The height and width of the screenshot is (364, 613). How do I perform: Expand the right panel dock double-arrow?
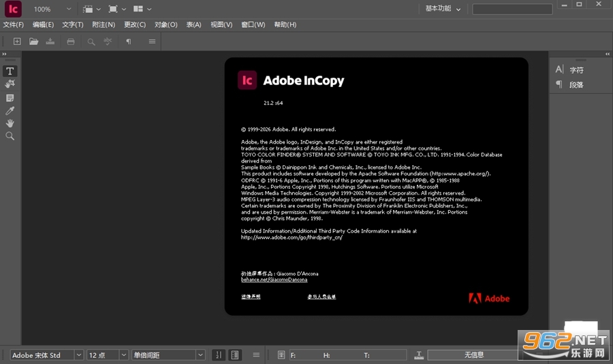pos(608,54)
